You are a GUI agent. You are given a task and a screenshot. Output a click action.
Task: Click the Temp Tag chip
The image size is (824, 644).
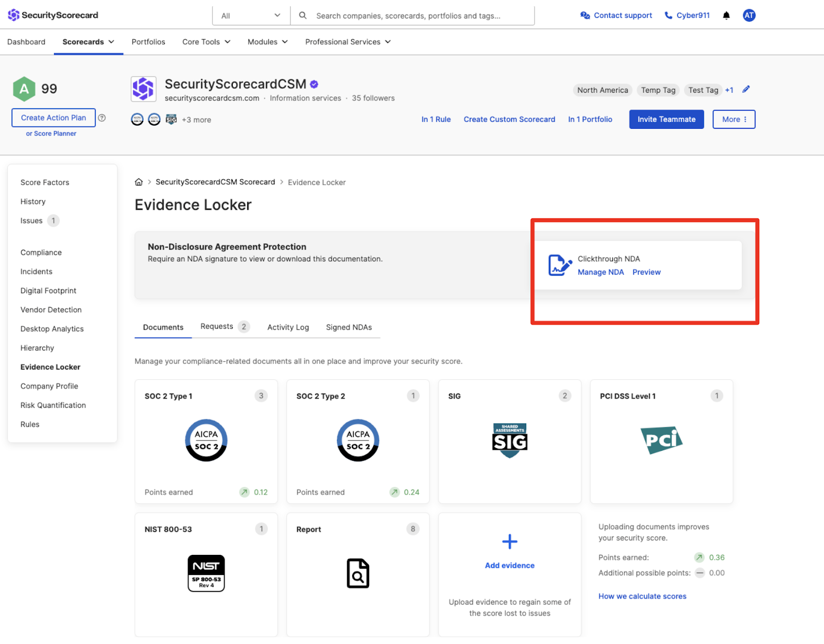pyautogui.click(x=658, y=90)
